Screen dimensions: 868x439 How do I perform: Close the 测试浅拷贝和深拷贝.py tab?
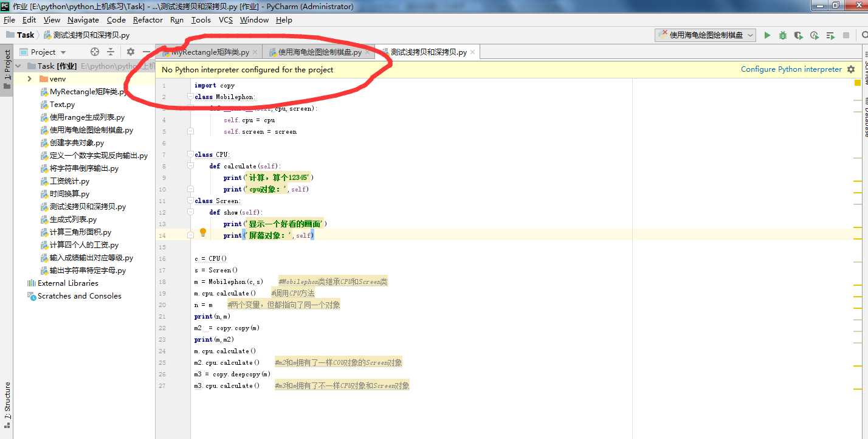pos(472,52)
